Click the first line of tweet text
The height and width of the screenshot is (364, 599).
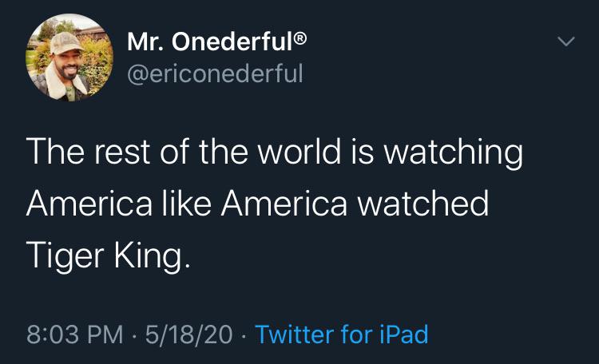point(274,152)
